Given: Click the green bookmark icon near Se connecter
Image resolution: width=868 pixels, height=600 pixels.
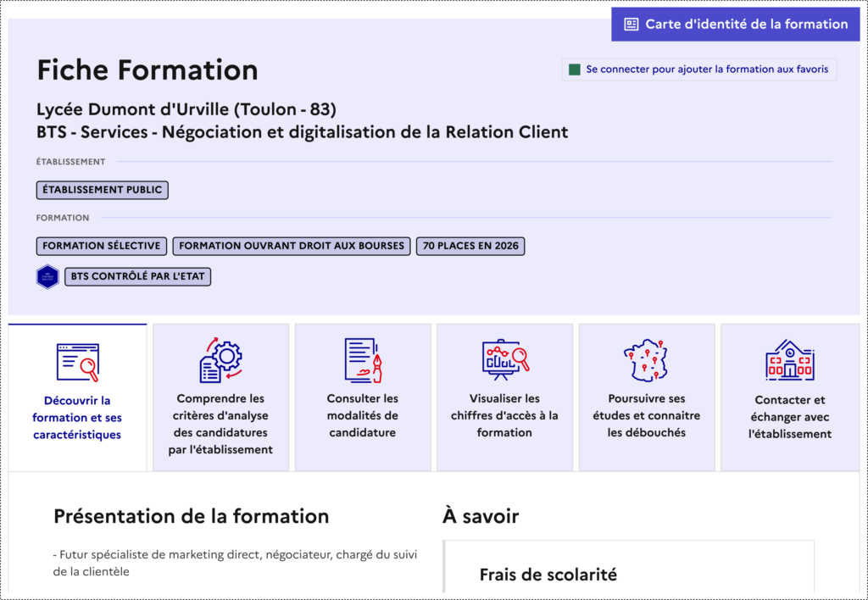Looking at the screenshot, I should point(575,69).
